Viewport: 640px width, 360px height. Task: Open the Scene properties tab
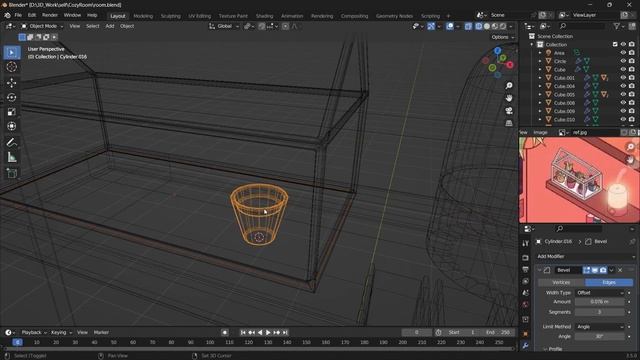(x=525, y=293)
